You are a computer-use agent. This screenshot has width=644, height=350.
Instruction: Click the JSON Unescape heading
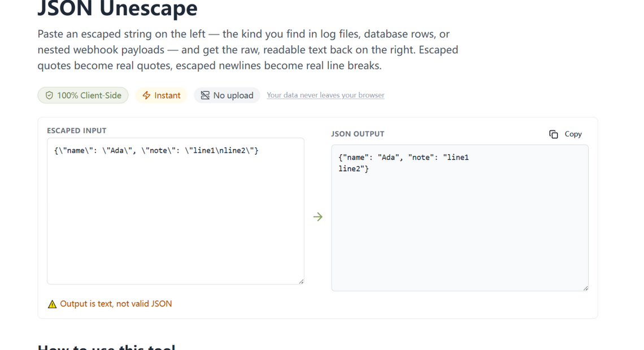118,8
